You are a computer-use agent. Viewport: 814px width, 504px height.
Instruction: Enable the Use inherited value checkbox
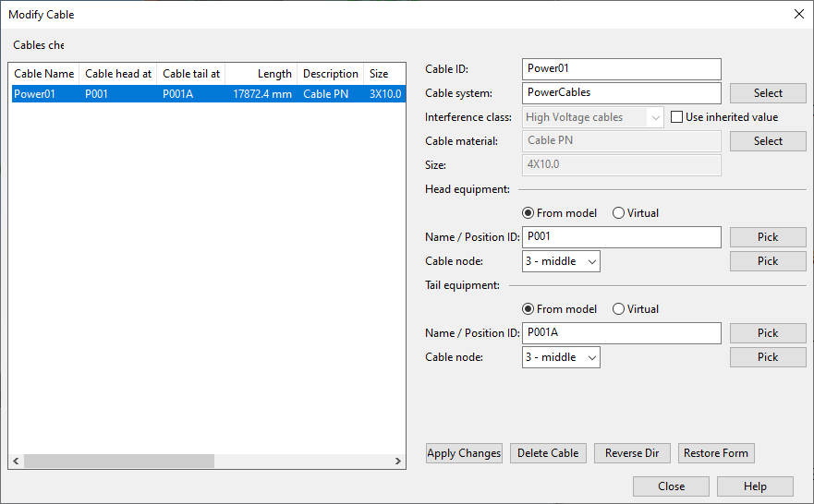tap(677, 117)
